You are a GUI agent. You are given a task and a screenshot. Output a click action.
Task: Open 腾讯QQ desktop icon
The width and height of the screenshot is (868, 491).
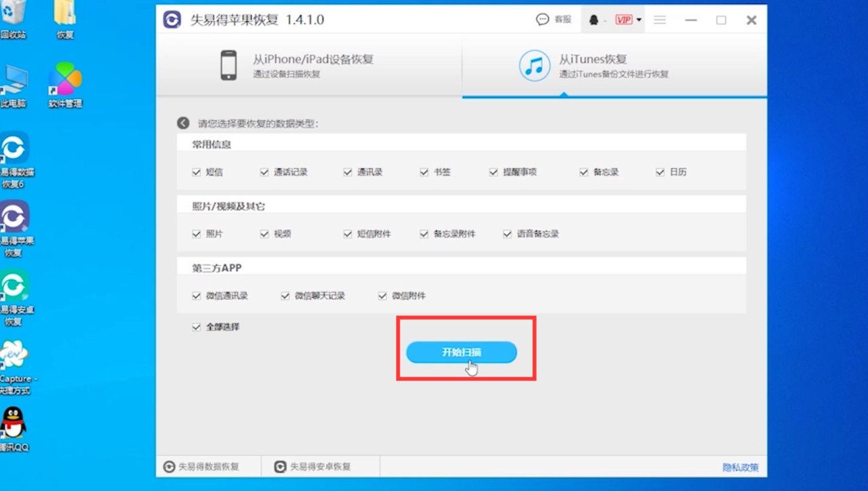click(x=13, y=430)
